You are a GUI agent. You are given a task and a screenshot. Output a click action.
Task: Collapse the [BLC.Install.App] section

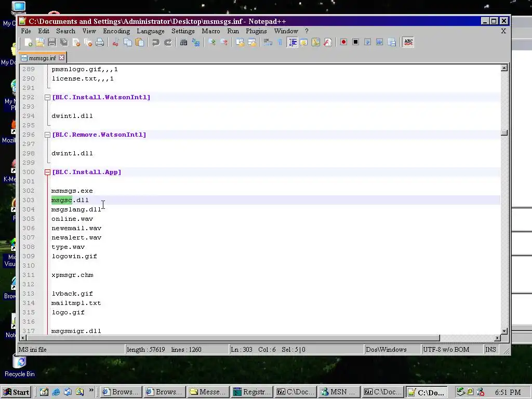47,172
